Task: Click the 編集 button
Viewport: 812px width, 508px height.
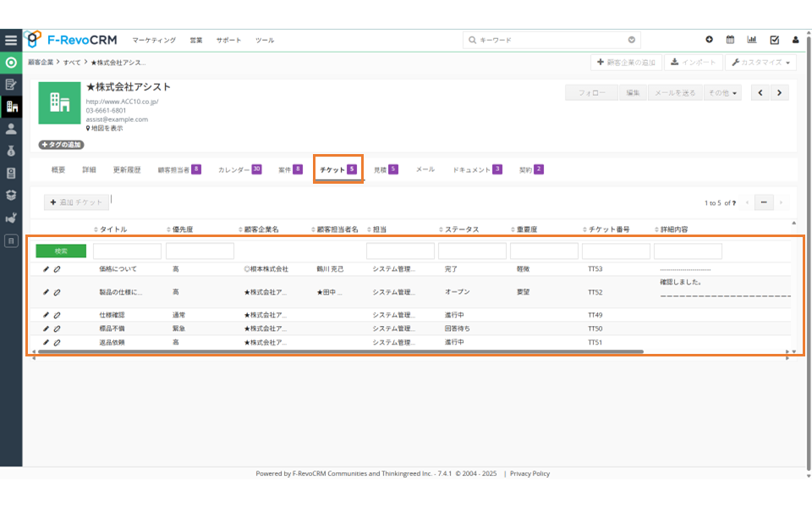Action: tap(633, 93)
